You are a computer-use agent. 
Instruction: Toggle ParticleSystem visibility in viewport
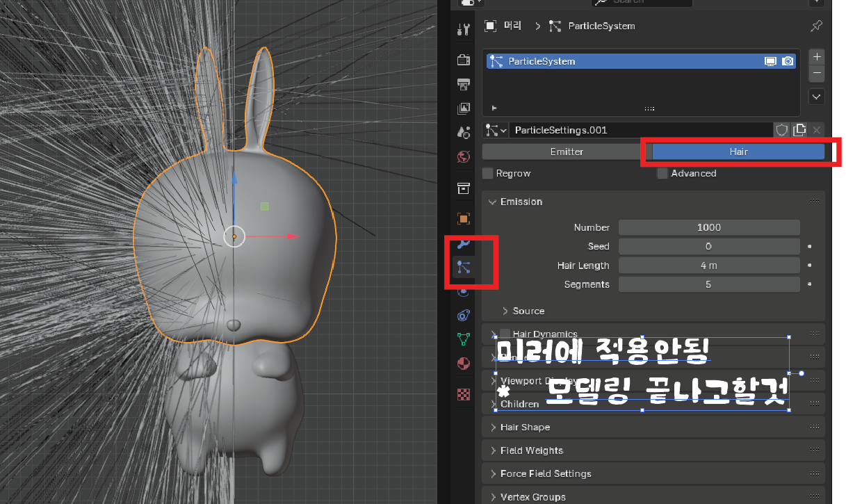coord(771,61)
